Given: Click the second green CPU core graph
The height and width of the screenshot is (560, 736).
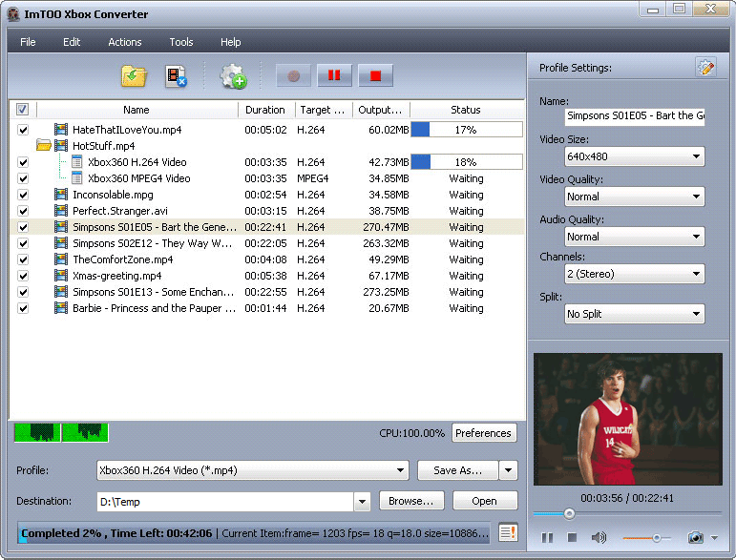Looking at the screenshot, I should [85, 432].
